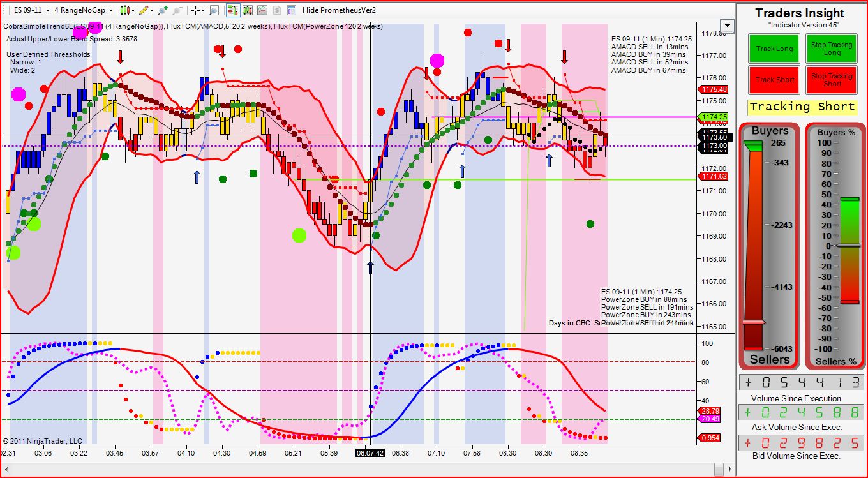This screenshot has width=868, height=478.
Task: Click the zoom in magnifier with plus
Action: [163, 10]
